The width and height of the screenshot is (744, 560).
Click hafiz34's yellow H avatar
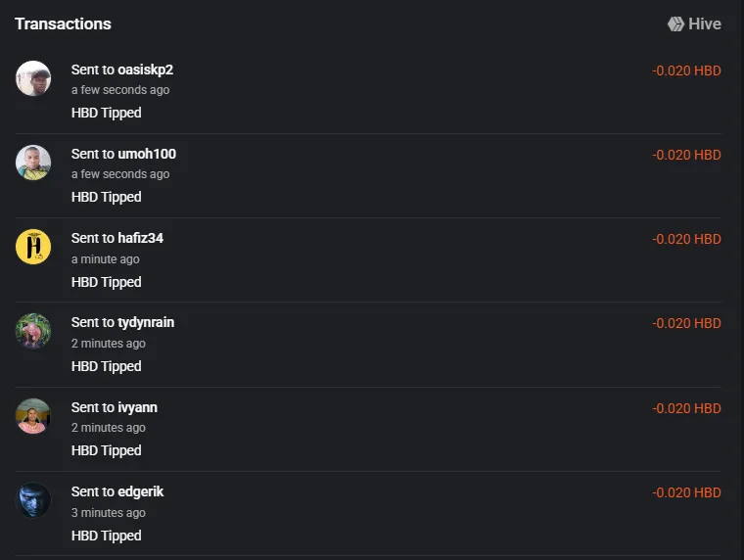(33, 247)
